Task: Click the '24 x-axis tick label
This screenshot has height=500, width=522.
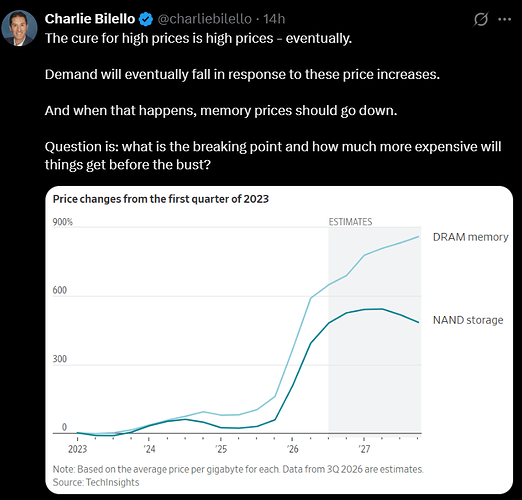Action: (x=150, y=449)
